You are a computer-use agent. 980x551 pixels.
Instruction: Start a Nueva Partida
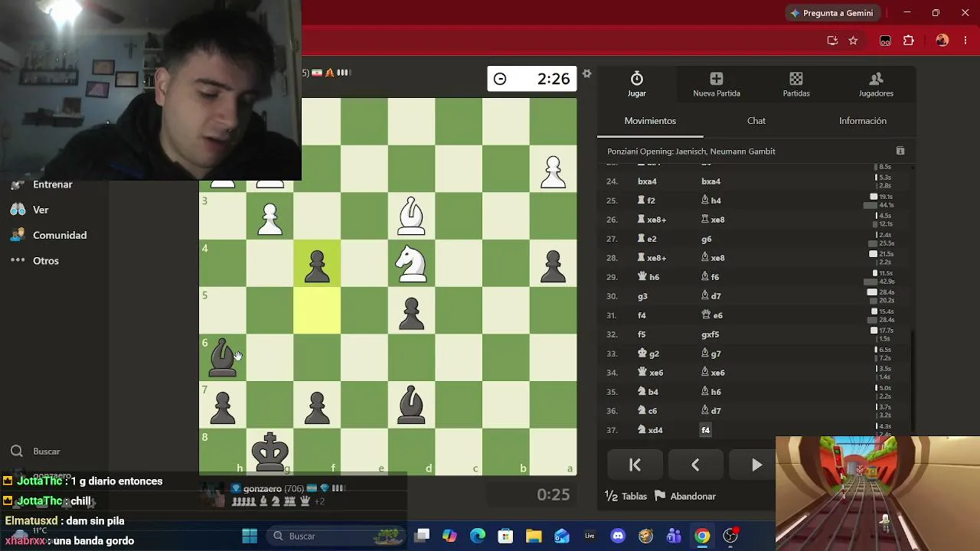[717, 84]
